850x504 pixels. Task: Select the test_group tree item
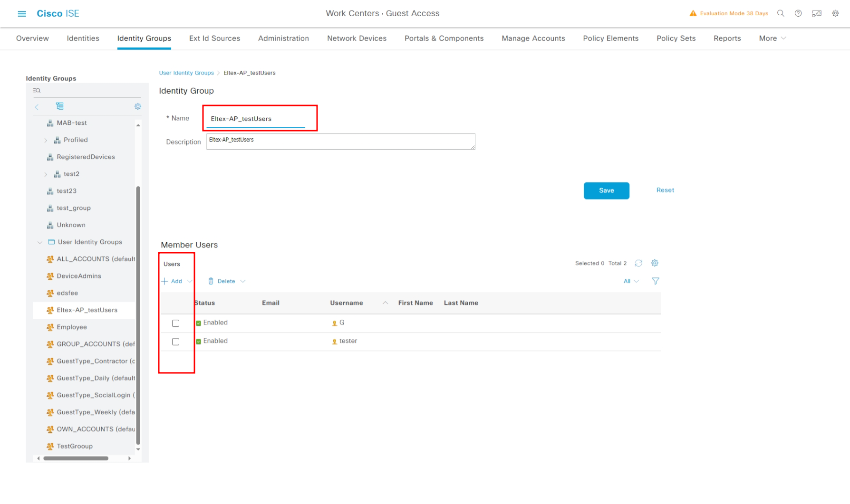click(74, 208)
